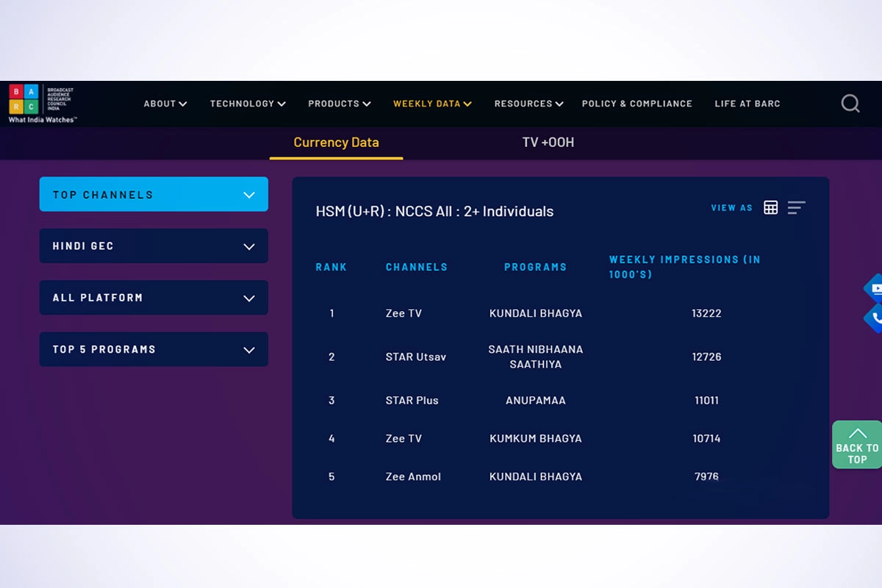
Task: Open the Products menu
Action: (339, 104)
